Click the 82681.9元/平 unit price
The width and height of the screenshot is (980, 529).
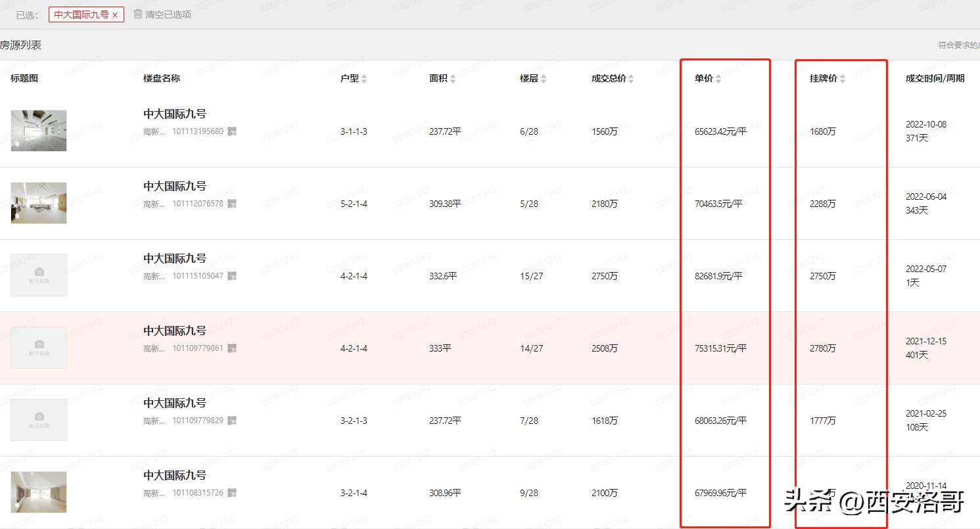coord(718,276)
